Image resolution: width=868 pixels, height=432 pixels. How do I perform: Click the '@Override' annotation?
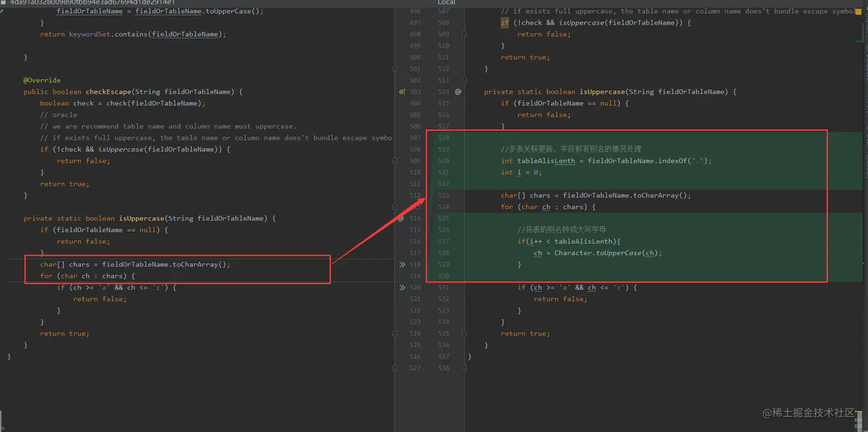42,80
